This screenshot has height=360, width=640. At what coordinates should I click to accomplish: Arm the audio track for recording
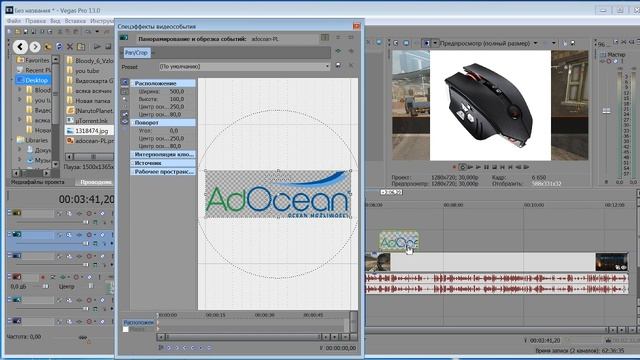click(x=42, y=277)
